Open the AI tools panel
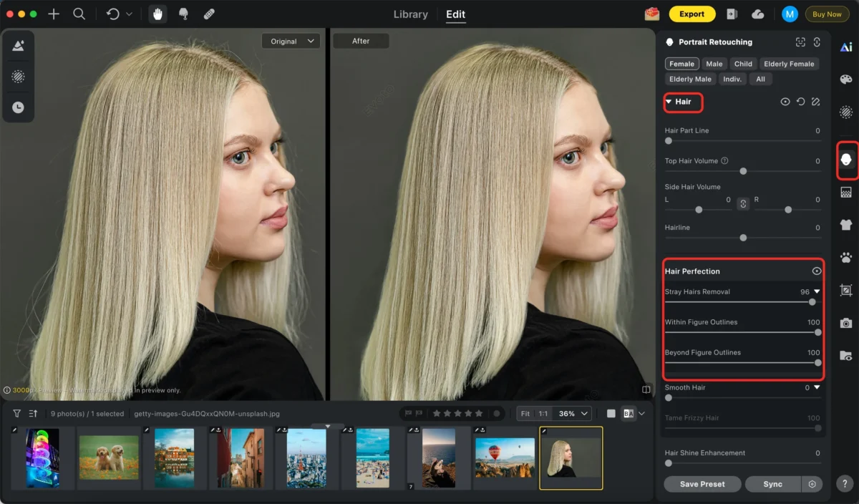This screenshot has height=504, width=859. [846, 47]
